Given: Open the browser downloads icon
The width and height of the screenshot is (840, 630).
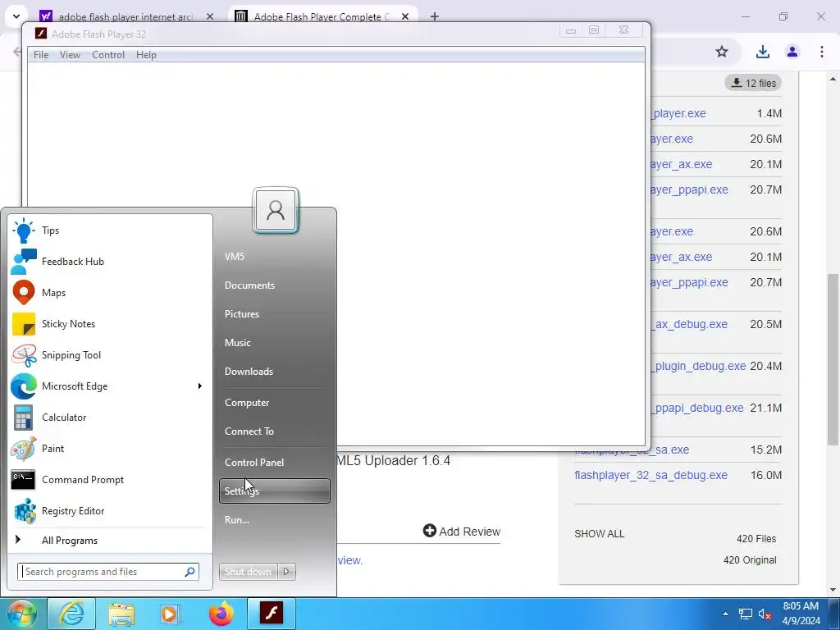Looking at the screenshot, I should click(x=762, y=52).
